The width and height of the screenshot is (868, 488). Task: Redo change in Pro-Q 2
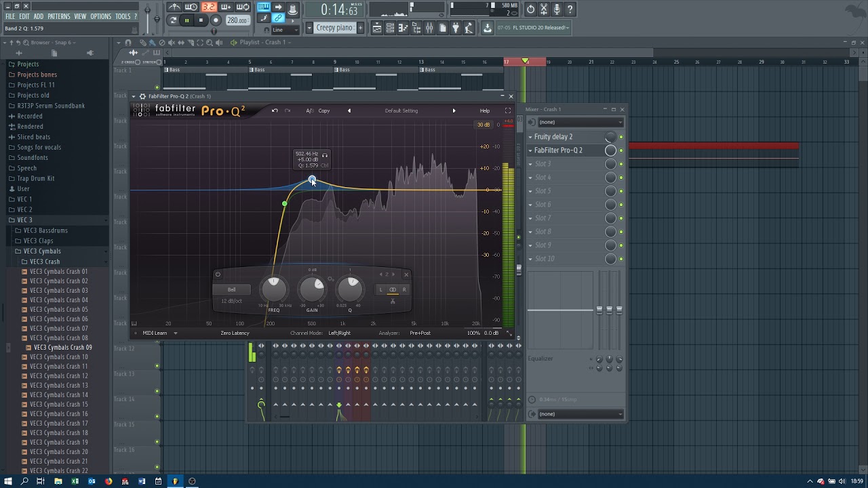click(288, 110)
